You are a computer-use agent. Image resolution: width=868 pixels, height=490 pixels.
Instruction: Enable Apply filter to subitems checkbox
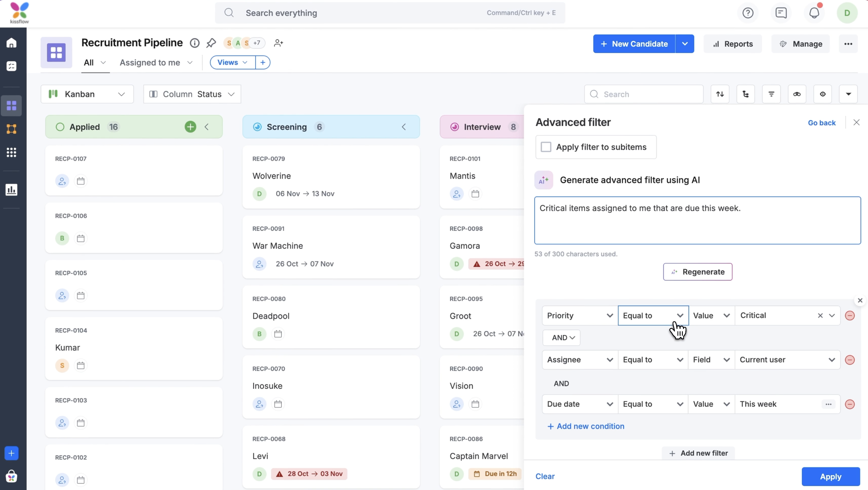point(546,147)
